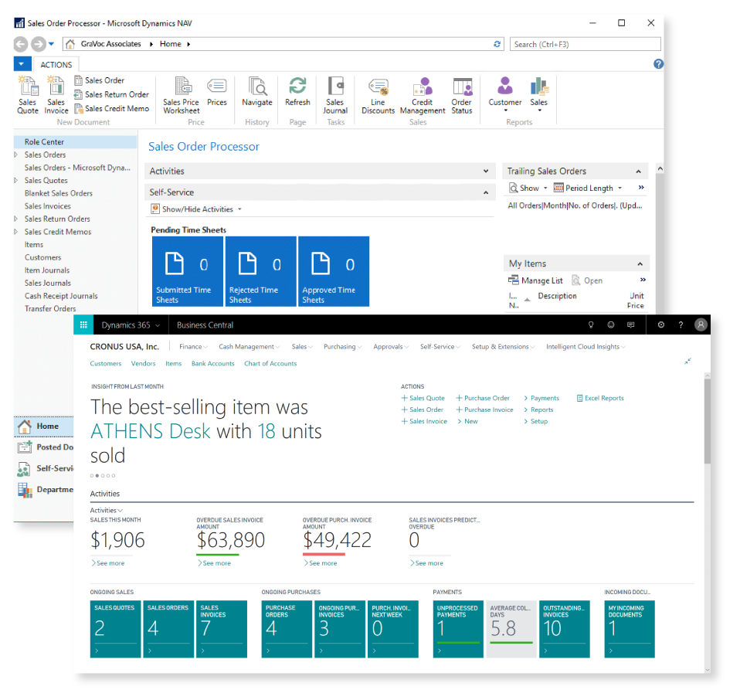
Task: Expand the Purchasing navigation menu
Action: pyautogui.click(x=342, y=346)
